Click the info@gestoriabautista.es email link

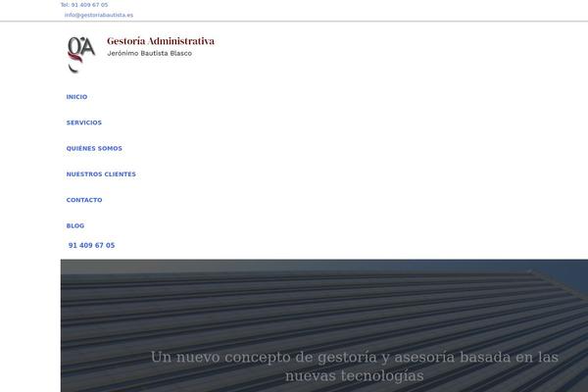coord(99,15)
